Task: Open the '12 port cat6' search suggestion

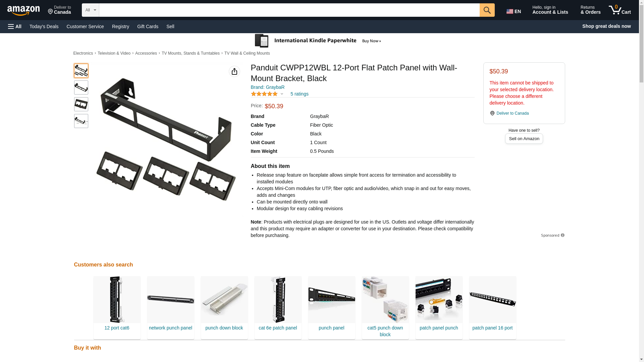Action: click(x=117, y=307)
